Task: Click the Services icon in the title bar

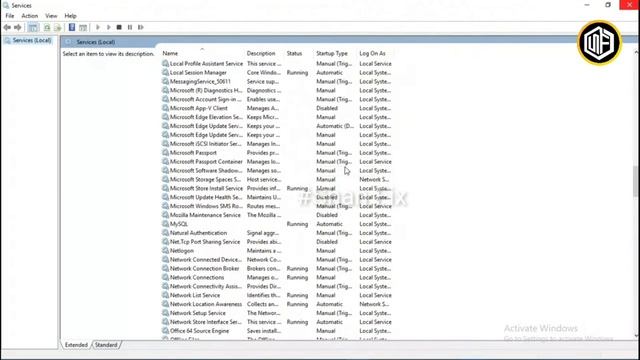Action: click(x=6, y=5)
